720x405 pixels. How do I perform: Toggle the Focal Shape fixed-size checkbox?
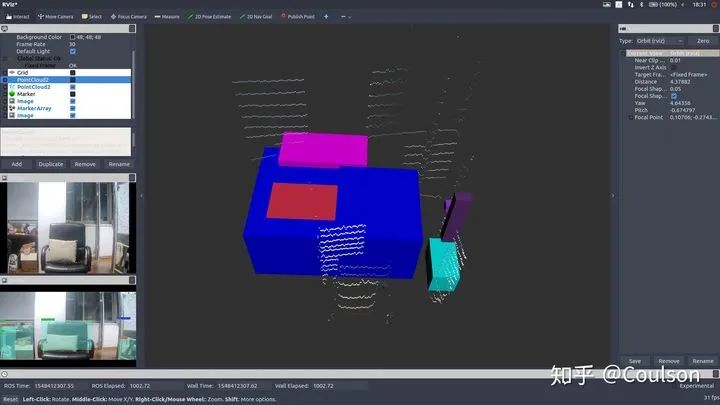674,96
